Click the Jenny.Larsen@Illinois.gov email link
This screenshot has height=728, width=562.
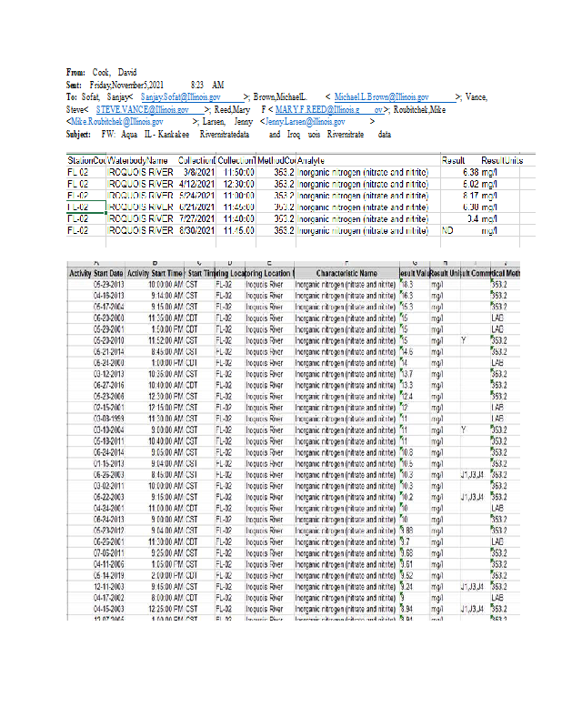(305, 121)
